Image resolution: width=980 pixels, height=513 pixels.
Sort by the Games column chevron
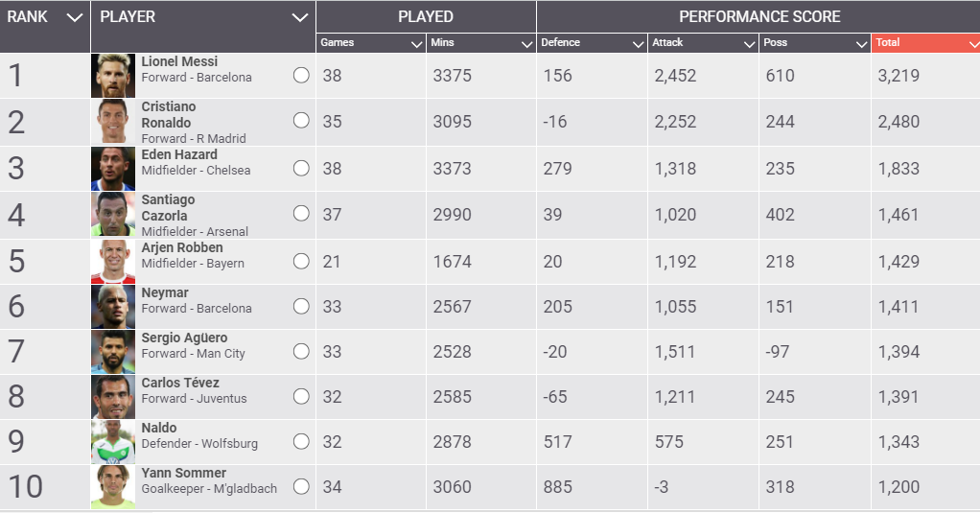pos(416,44)
